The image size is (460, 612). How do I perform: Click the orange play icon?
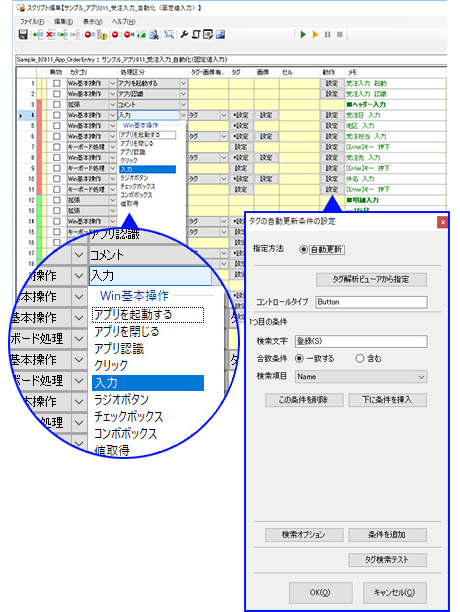[x=315, y=34]
